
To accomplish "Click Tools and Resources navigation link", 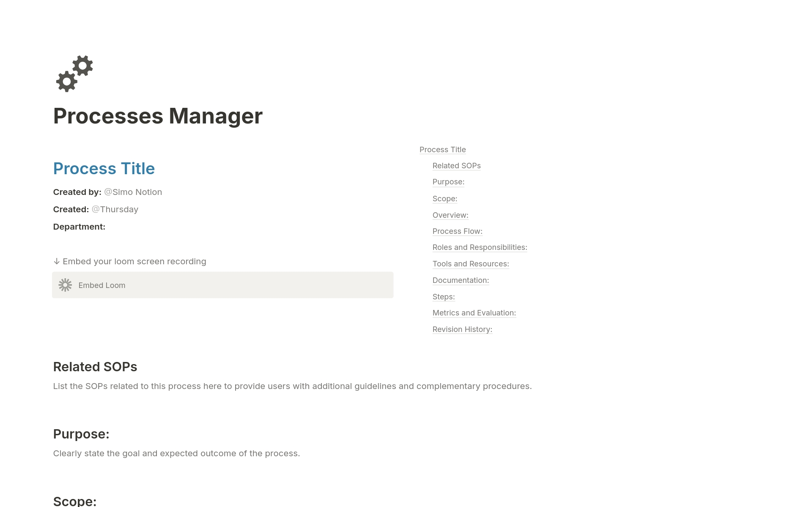I will [471, 264].
